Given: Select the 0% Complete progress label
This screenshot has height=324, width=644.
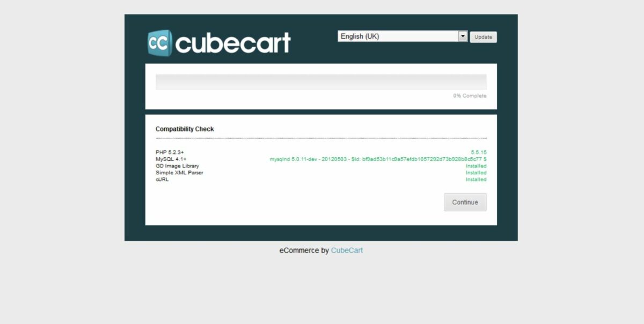Looking at the screenshot, I should click(x=470, y=96).
